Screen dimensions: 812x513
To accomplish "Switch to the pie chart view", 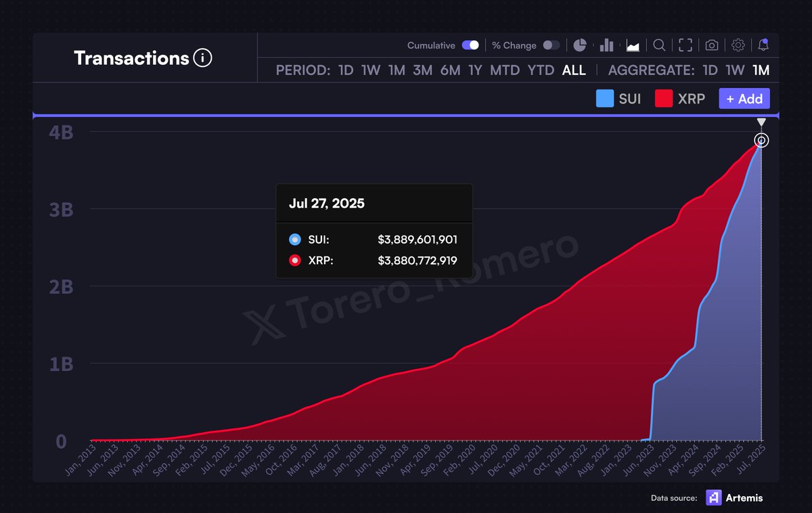I will tap(580, 45).
